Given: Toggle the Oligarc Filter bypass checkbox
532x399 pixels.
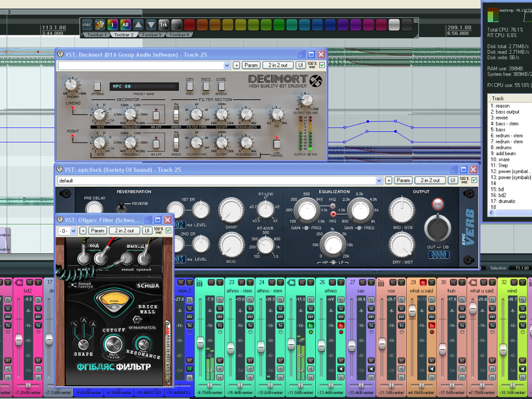Looking at the screenshot, I should tap(168, 231).
